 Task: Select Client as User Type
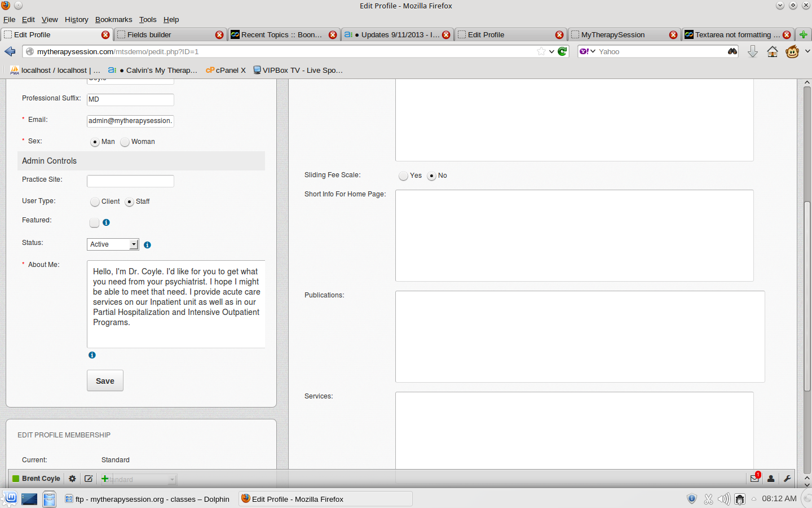[95, 202]
